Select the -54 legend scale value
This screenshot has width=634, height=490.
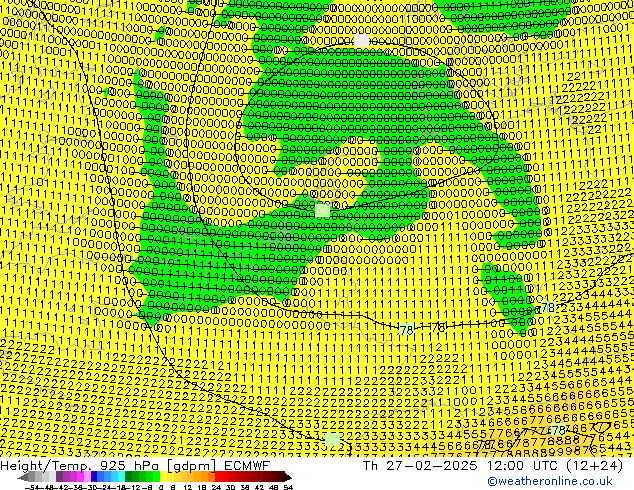pyautogui.click(x=32, y=487)
